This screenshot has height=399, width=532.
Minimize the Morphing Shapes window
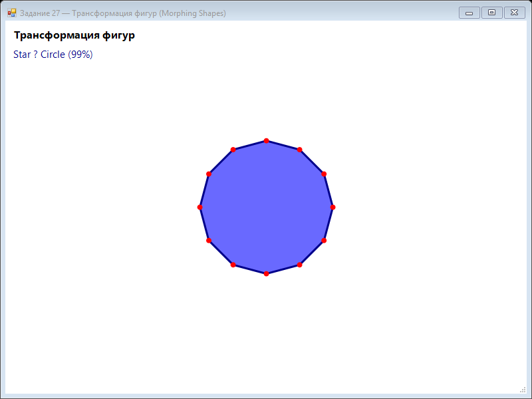[x=469, y=13]
